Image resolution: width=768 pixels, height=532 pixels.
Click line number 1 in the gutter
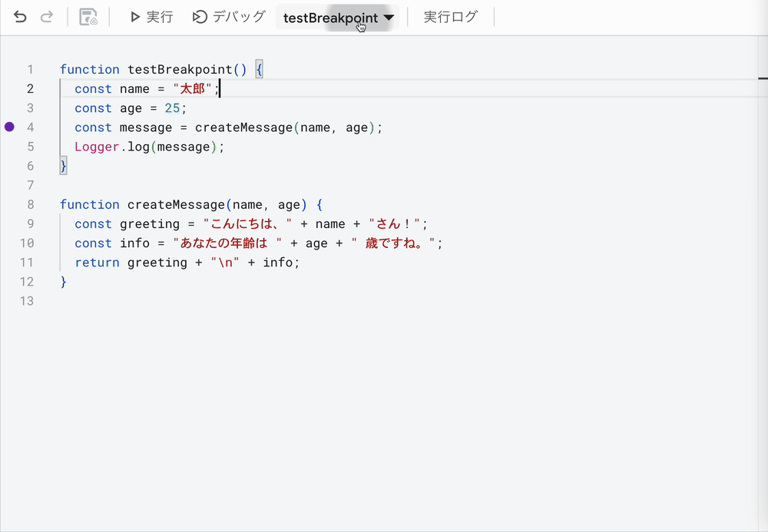(x=31, y=70)
